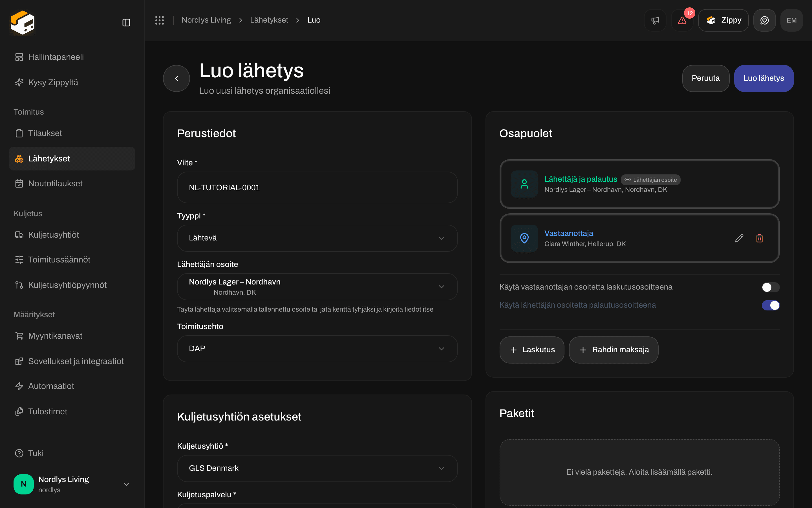The image size is (812, 508).
Task: Click the Nordlys Living N avatar
Action: (23, 484)
